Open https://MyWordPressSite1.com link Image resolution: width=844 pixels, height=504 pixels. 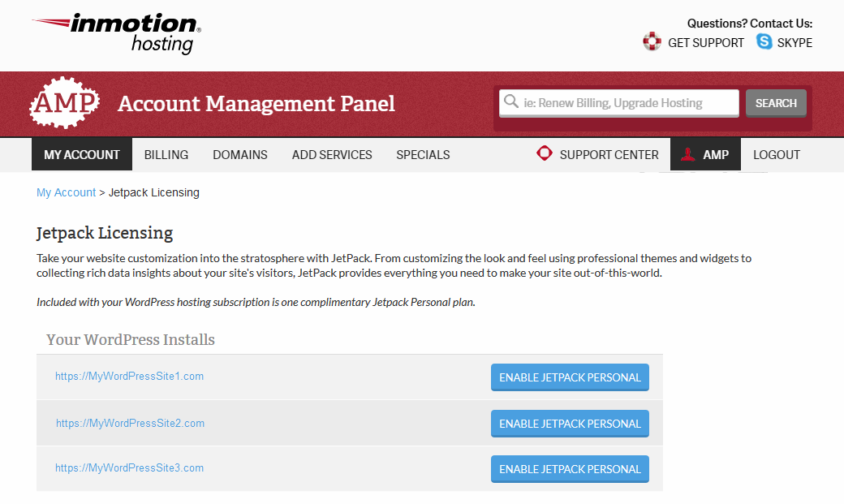(x=129, y=377)
